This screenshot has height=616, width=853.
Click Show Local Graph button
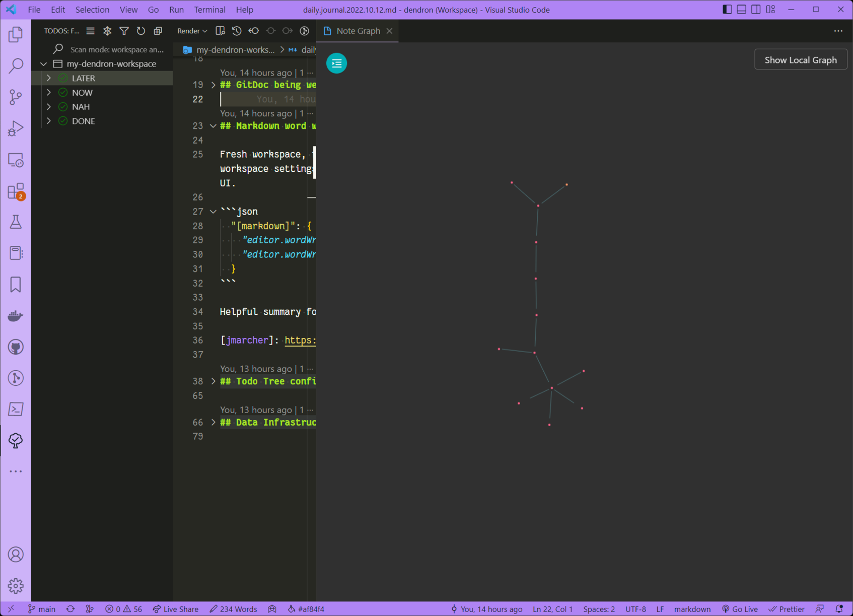(x=800, y=60)
